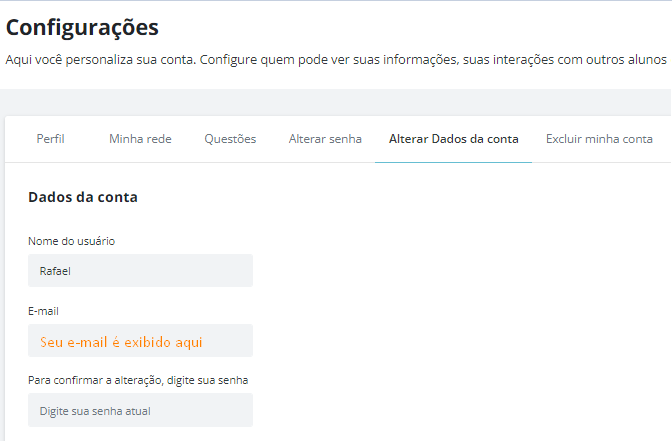Viewport: 672px width, 441px height.
Task: Click the gray band above the tabs
Action: [336, 102]
